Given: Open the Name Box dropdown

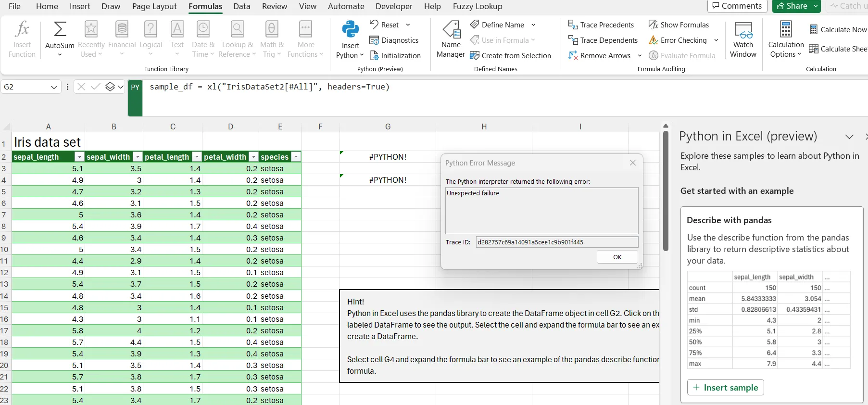Looking at the screenshot, I should (54, 87).
